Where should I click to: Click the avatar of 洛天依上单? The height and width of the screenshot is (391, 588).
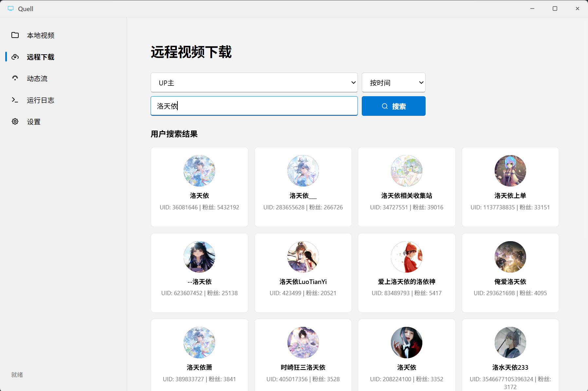tap(510, 170)
